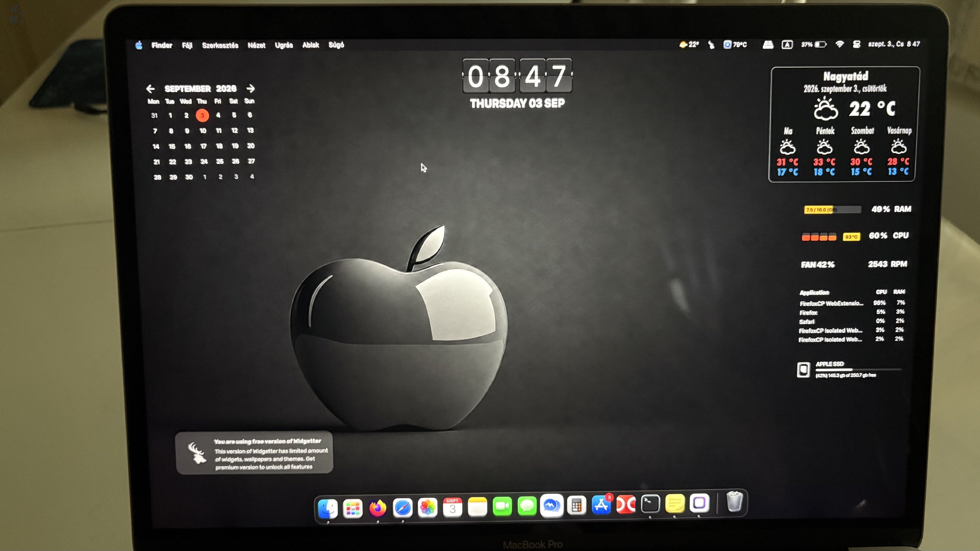Open the Finder menu
This screenshot has width=980, height=551.
pos(162,45)
